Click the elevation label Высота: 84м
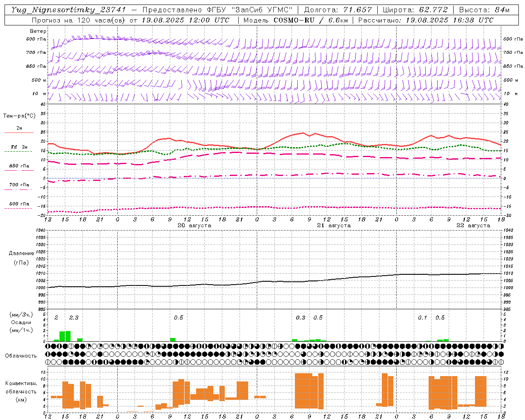This screenshot has height=420, width=525. [484, 10]
